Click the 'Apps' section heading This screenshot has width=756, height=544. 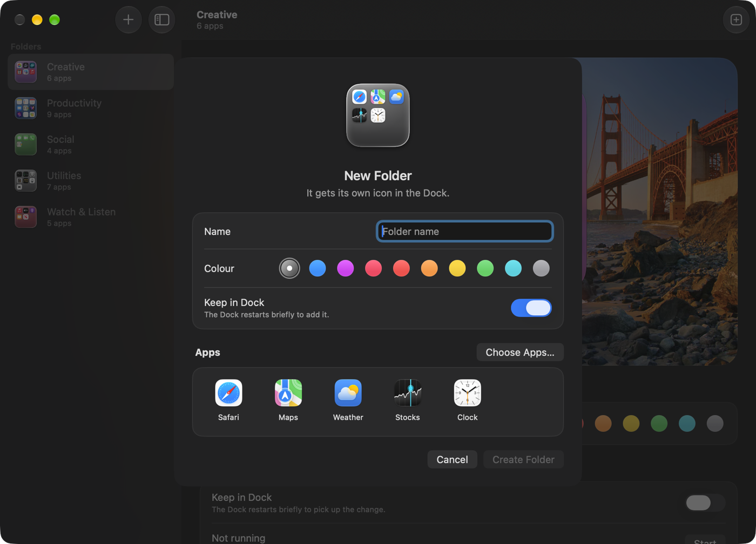pos(207,352)
